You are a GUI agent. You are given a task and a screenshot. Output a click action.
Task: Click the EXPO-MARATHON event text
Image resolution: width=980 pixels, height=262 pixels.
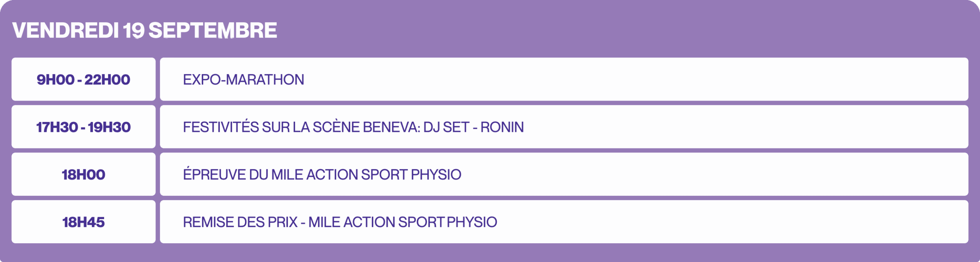point(243,80)
